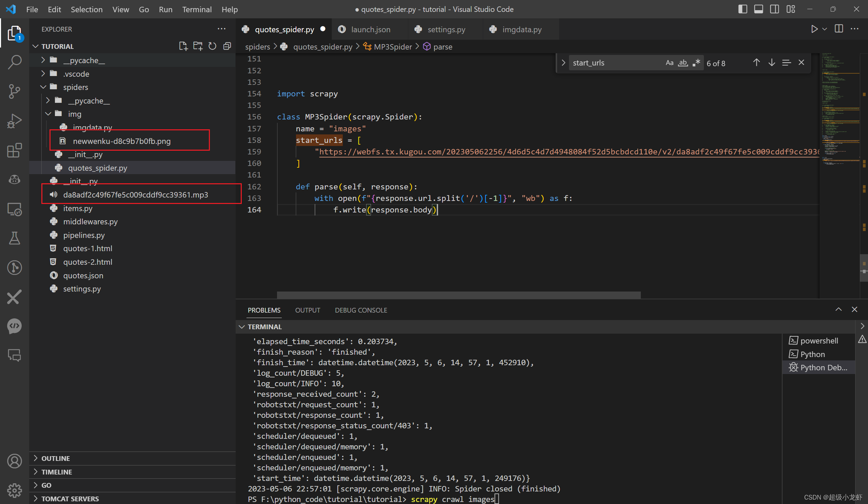
Task: Select the powershell terminal entry
Action: [x=819, y=341]
